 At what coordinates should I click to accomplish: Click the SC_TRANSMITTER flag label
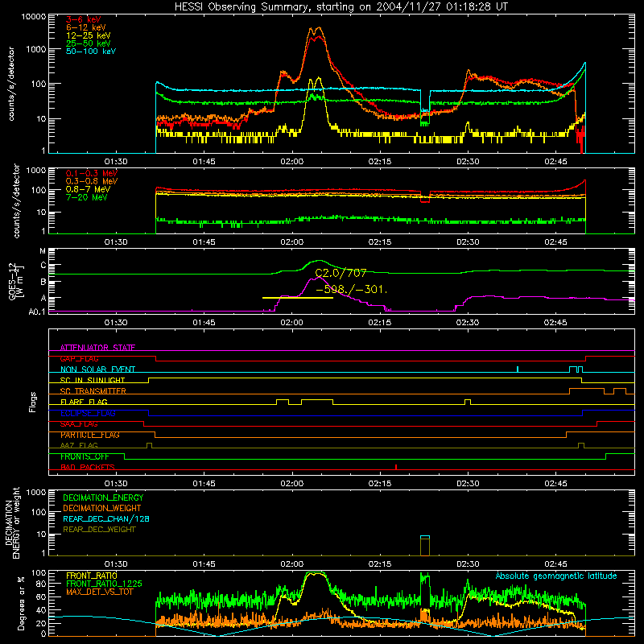[x=93, y=391]
